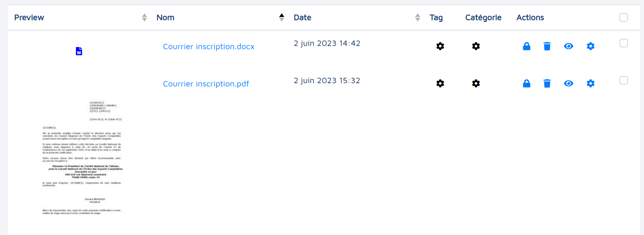Lock the Courrier inscription.docx file
This screenshot has height=235, width=644.
point(527,46)
